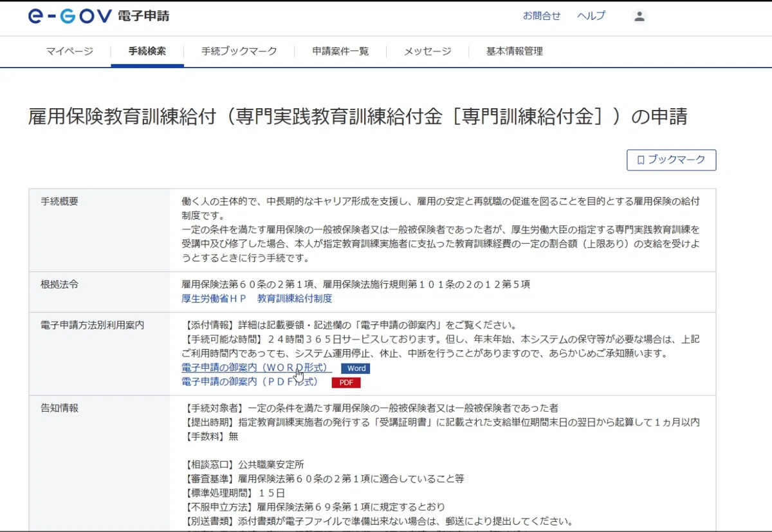This screenshot has height=532, width=772.
Task: Click the 告知情報 row label
Action: click(59, 408)
